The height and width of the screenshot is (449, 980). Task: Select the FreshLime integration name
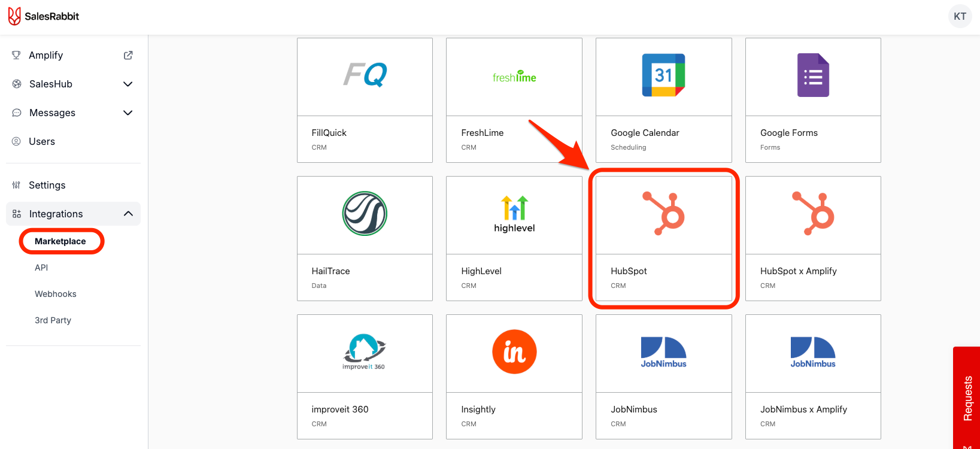click(483, 133)
